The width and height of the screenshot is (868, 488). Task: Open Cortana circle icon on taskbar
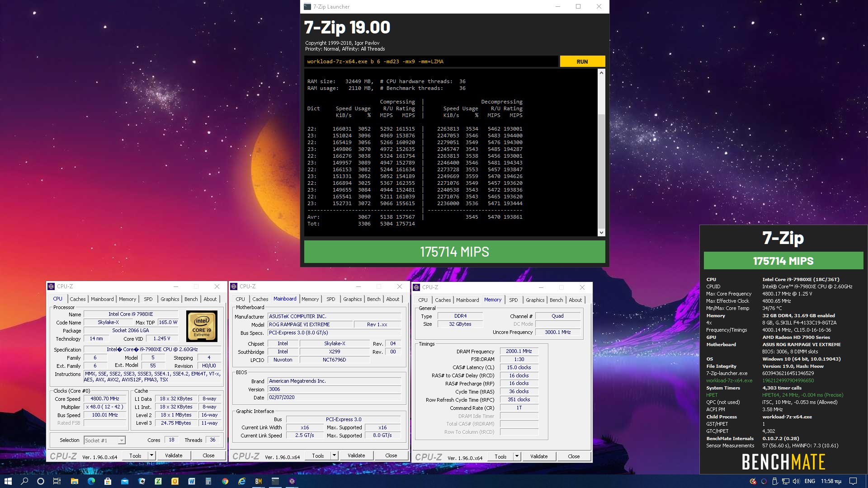41,481
